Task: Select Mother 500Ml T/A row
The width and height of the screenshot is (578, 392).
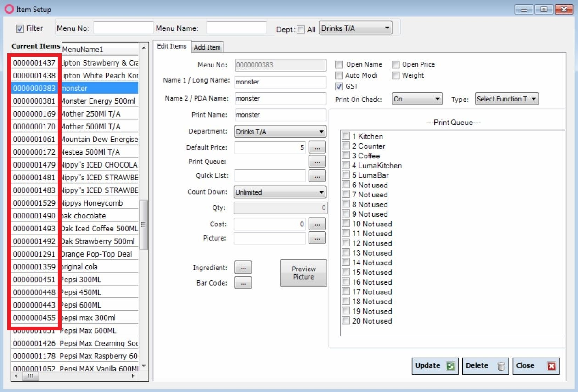Action: [x=74, y=127]
